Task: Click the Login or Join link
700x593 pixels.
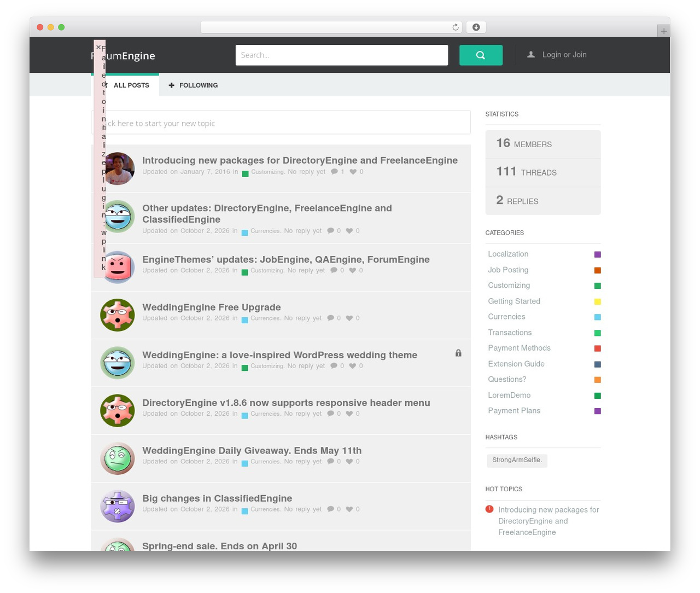Action: pos(564,55)
